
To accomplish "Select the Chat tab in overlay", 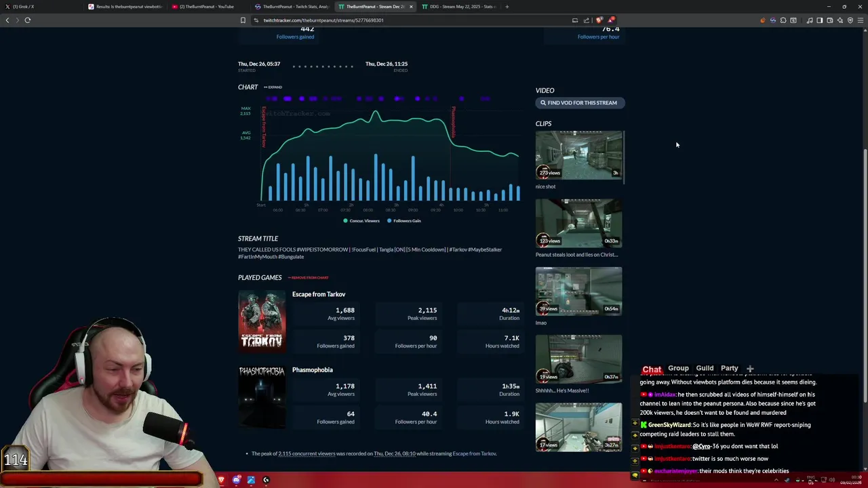I will [652, 369].
